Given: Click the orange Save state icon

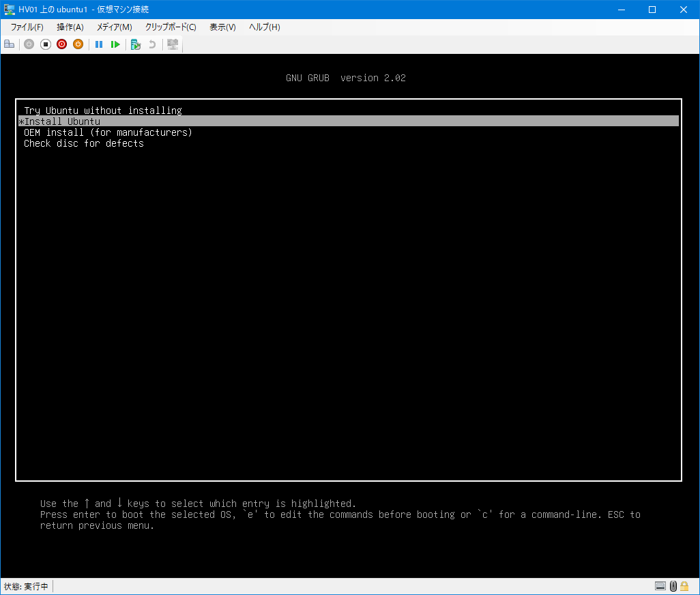Looking at the screenshot, I should [78, 44].
